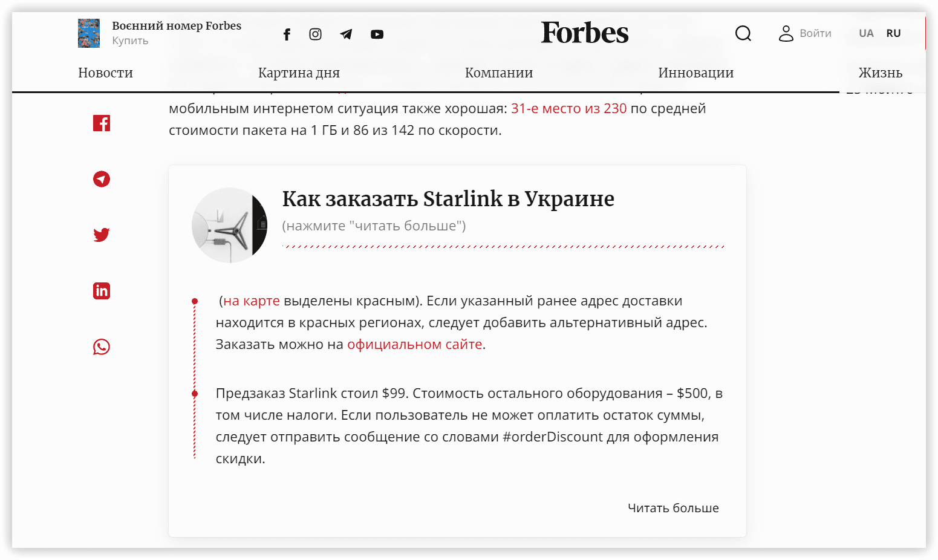Click Купить for the military Forbes issue

tap(129, 41)
